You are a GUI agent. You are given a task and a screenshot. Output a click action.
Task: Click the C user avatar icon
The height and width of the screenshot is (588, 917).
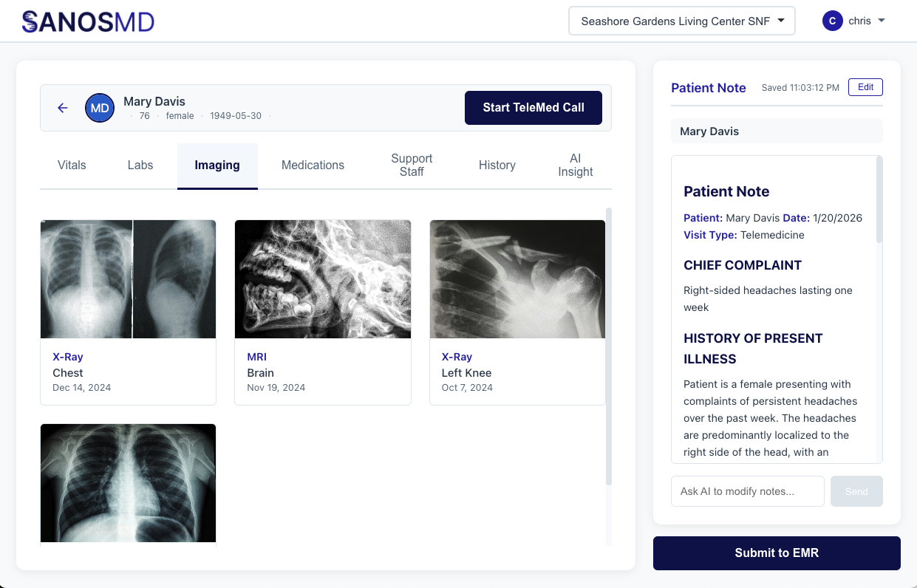(832, 21)
